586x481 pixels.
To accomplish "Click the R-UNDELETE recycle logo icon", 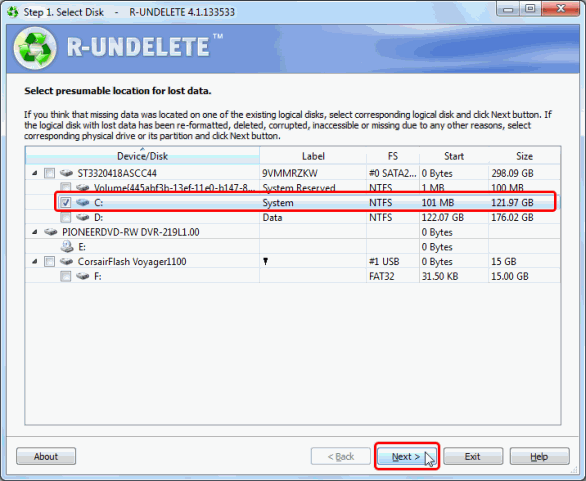I will point(35,48).
